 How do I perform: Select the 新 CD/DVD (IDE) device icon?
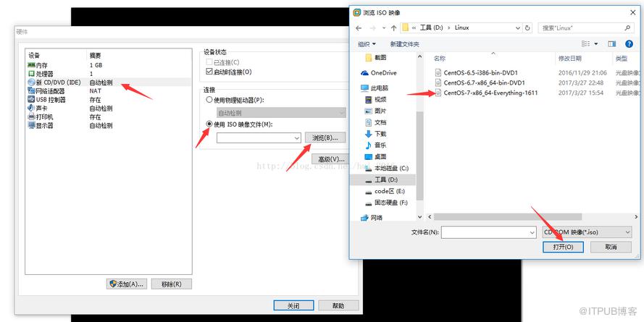tap(31, 82)
